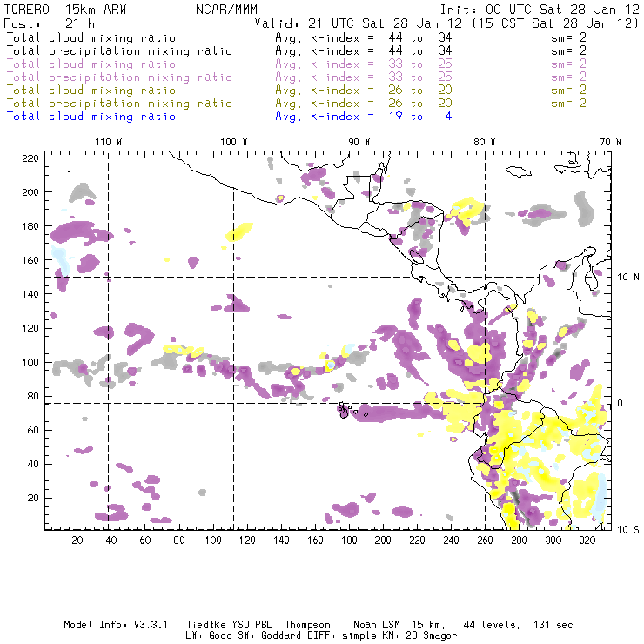The height and width of the screenshot is (644, 644).
Task: Click the '100' value on the vertical axis
Action: (x=30, y=362)
